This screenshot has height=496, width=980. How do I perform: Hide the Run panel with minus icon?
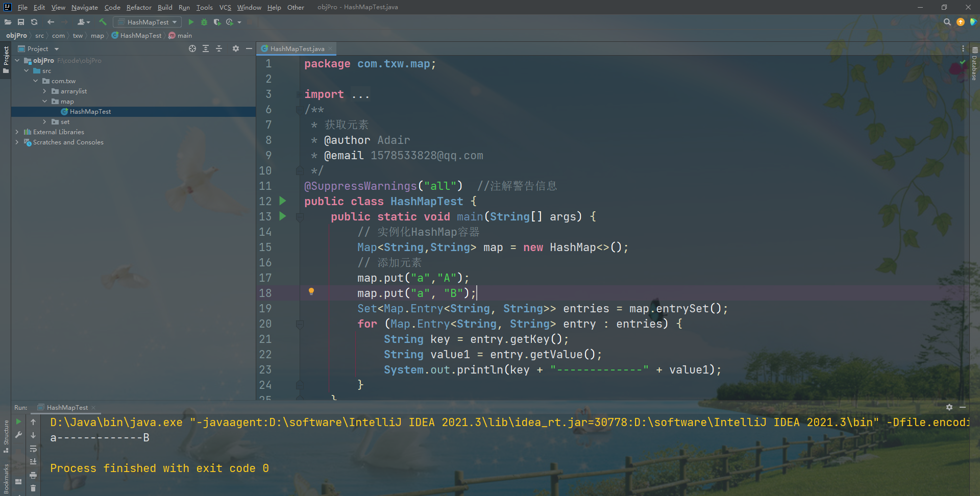point(963,407)
